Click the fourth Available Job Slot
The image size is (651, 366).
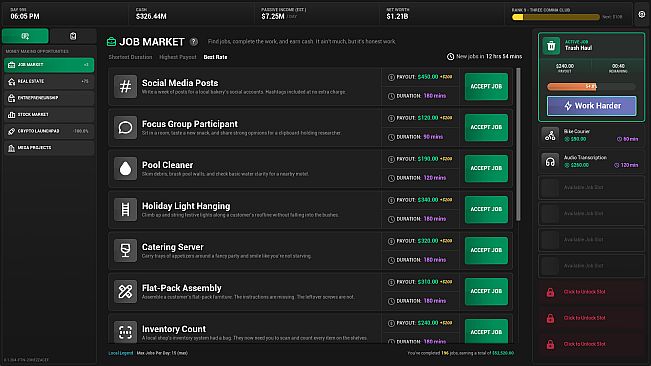click(592, 266)
